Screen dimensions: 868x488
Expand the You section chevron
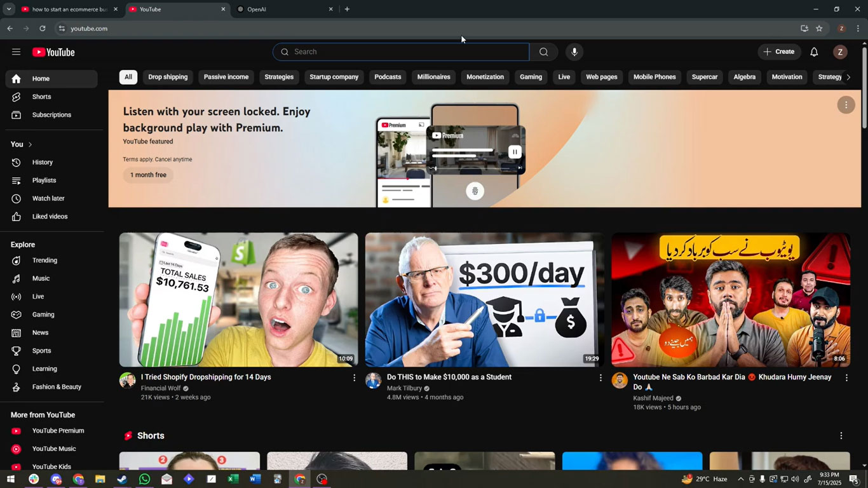[x=30, y=144]
